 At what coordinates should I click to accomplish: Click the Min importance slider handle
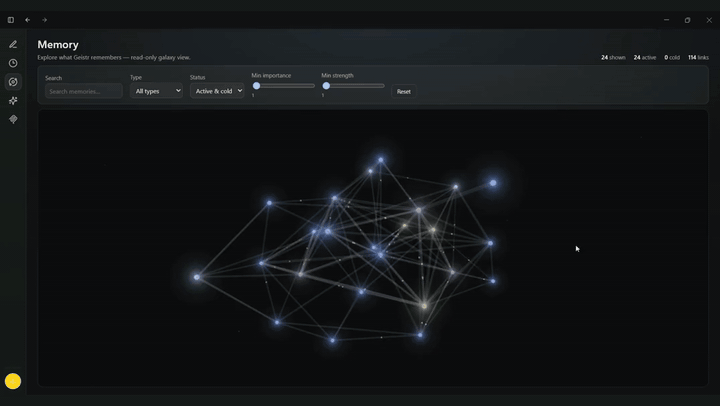[x=257, y=85]
